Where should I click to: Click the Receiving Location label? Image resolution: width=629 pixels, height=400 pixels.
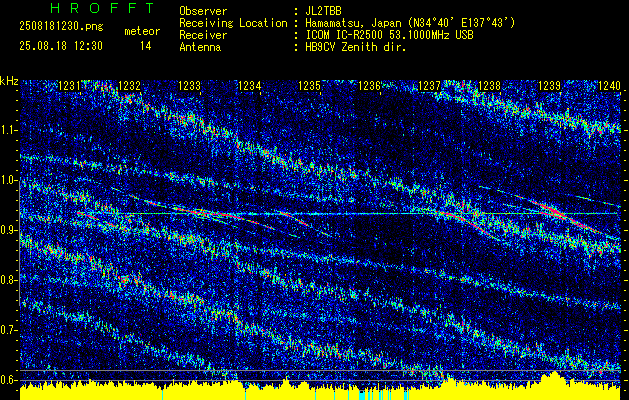[233, 24]
